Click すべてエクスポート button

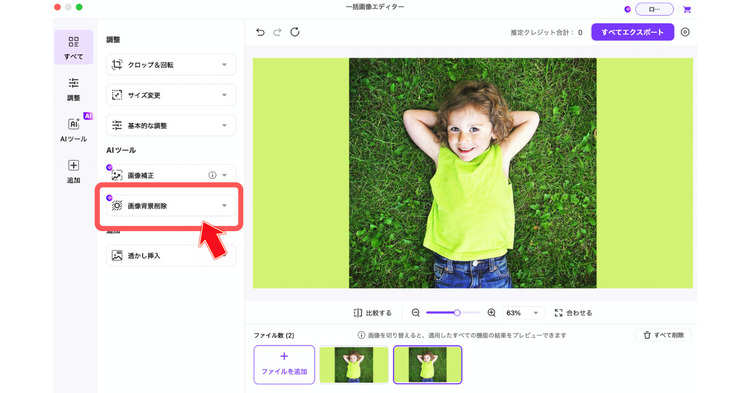pos(632,32)
